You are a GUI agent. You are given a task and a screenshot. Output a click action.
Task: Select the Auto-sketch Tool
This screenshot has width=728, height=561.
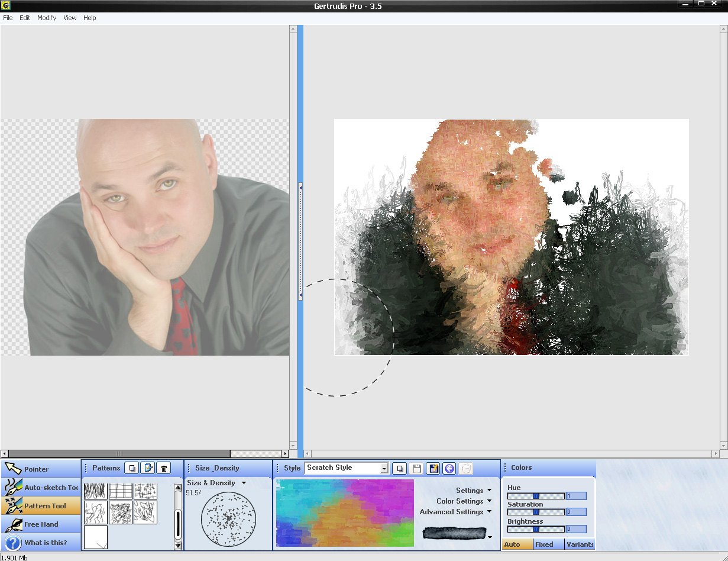pyautogui.click(x=40, y=488)
